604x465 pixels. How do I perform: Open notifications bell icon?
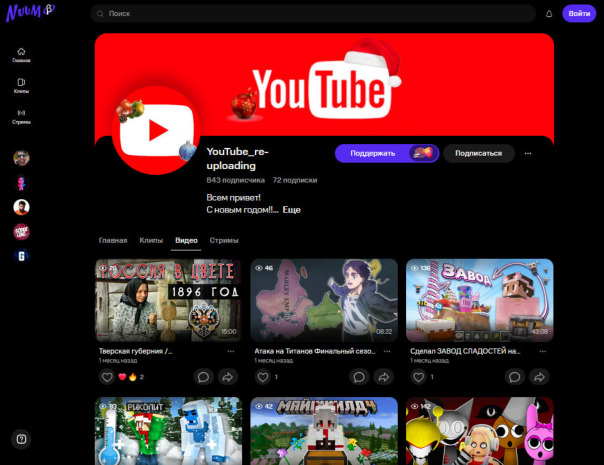549,14
